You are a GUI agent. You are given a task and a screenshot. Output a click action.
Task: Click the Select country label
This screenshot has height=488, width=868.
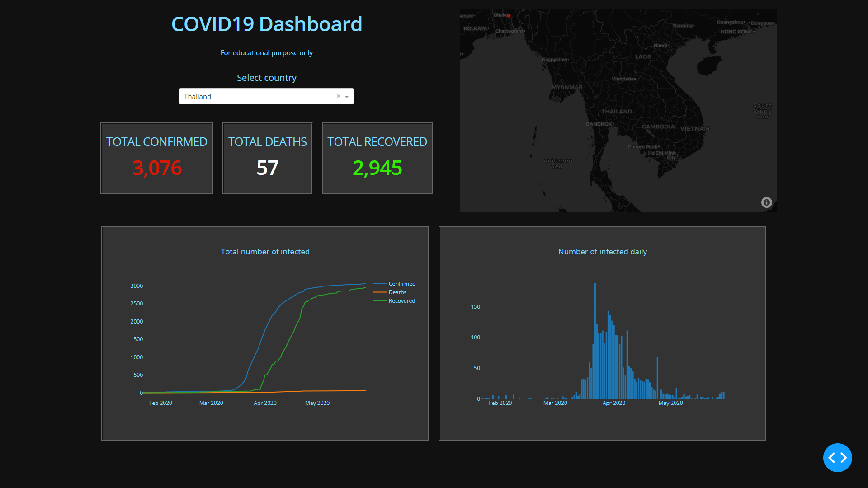tap(267, 78)
